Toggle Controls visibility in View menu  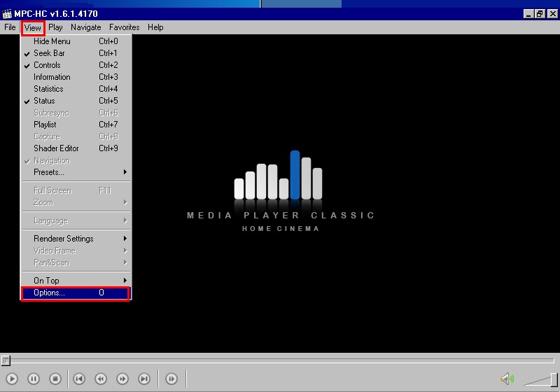pyautogui.click(x=76, y=65)
